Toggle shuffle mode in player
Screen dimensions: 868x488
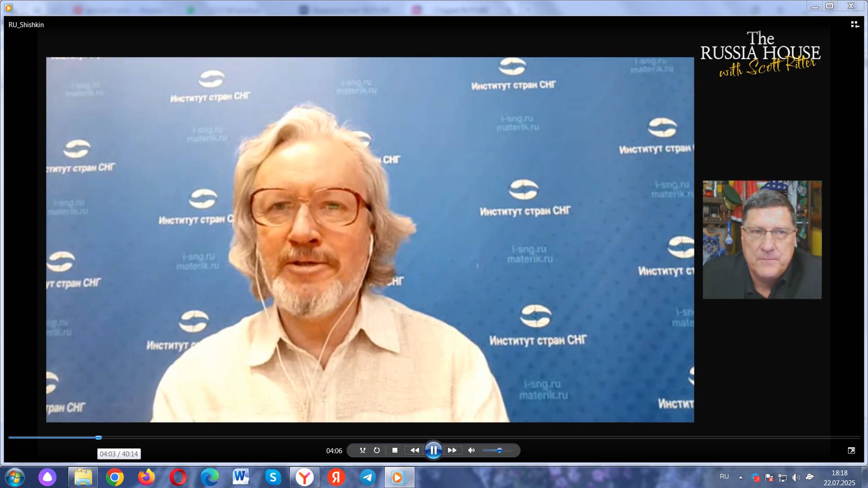[x=362, y=450]
